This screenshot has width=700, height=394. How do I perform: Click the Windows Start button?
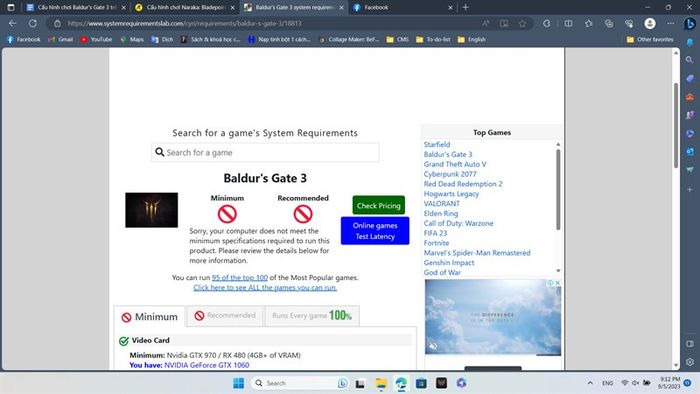pyautogui.click(x=238, y=383)
